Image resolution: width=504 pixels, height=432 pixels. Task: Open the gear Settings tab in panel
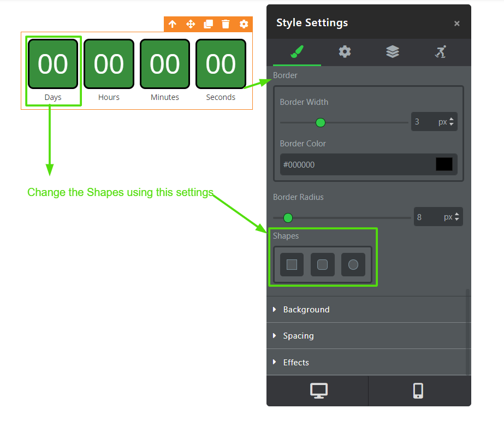pos(345,52)
